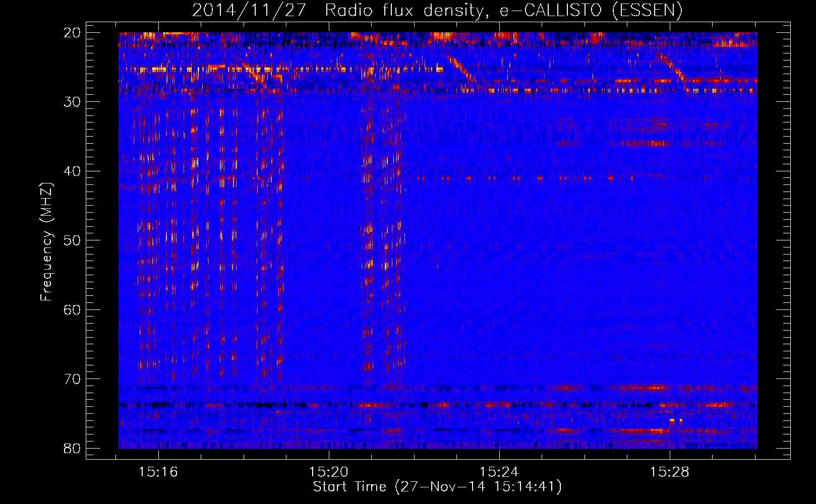Click the 'Start Time (27-Nov-14 15:14:41)' label
816x504 pixels.
pos(437,487)
